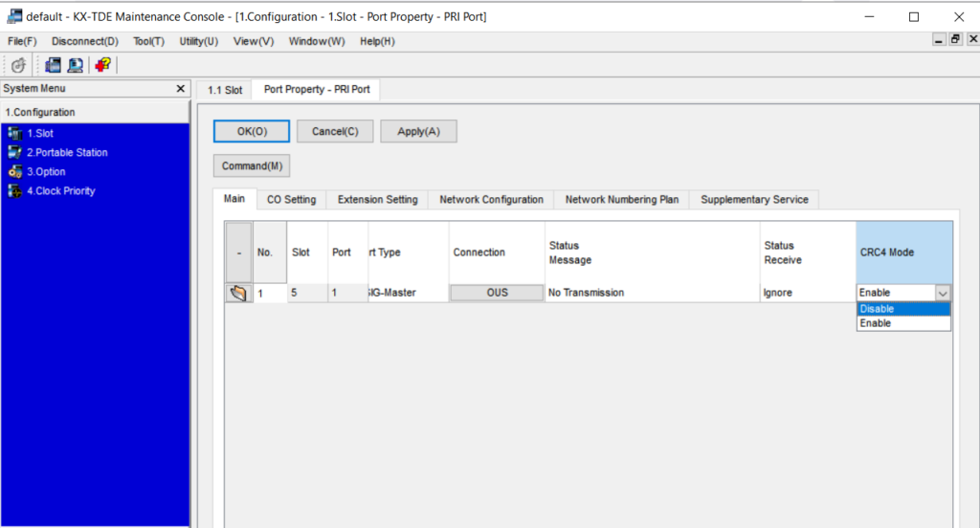Click the red cross question mark help icon
Screen dimensions: 980x528
(x=102, y=65)
